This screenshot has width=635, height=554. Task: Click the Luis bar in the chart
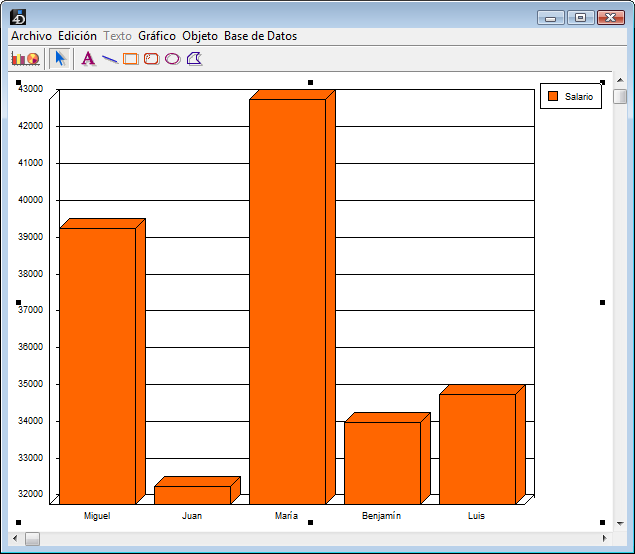point(477,448)
